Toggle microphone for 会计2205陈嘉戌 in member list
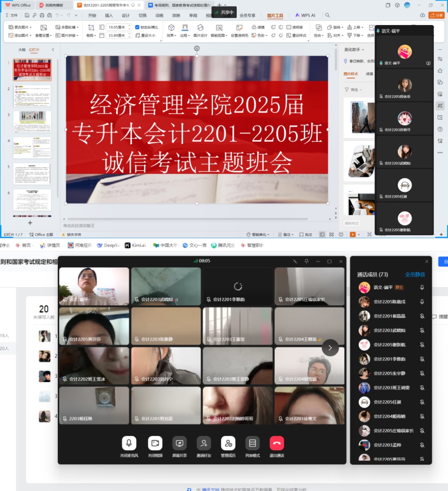This screenshot has height=491, width=448. pos(422,302)
